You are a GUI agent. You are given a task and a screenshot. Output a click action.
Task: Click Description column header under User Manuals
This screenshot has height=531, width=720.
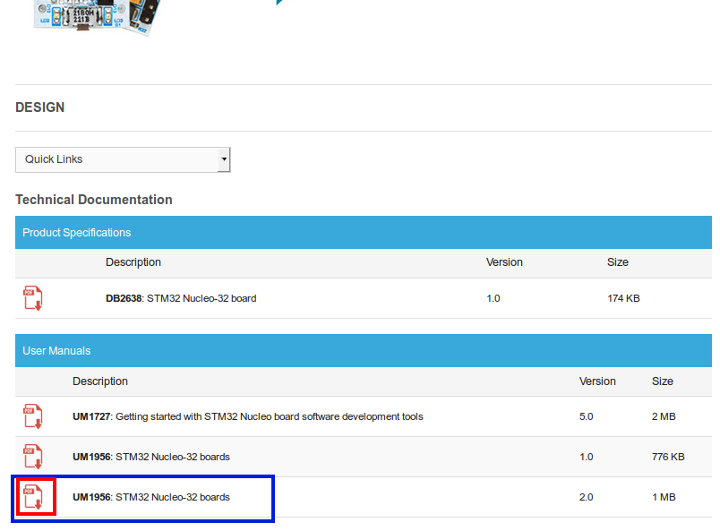100,381
